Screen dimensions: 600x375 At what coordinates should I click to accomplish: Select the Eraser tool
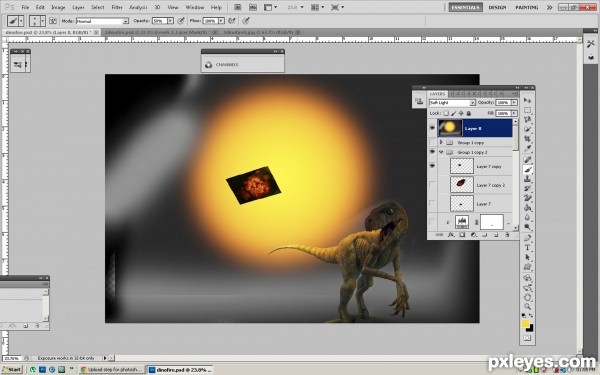527,198
